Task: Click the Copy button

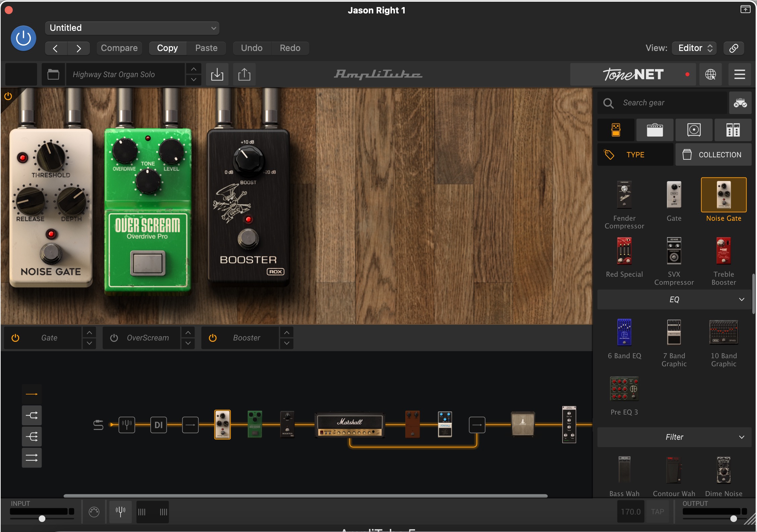Action: pyautogui.click(x=167, y=48)
